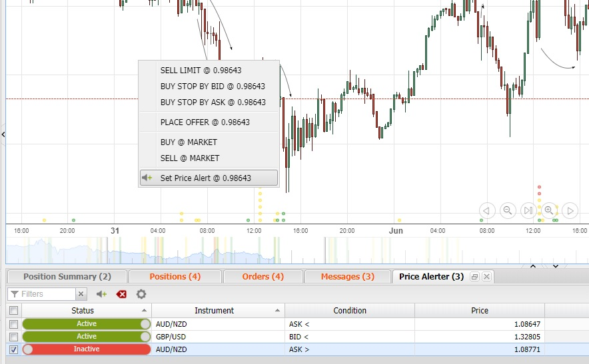Choose BUY @ MARKET in context menu

point(209,142)
